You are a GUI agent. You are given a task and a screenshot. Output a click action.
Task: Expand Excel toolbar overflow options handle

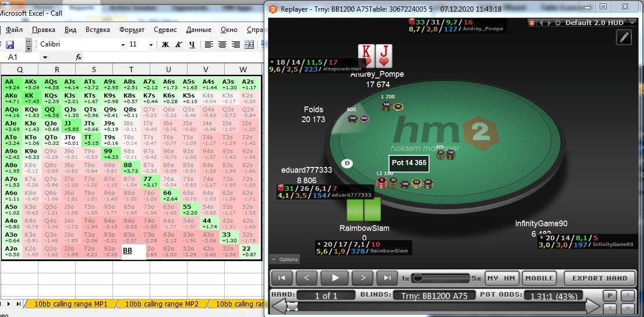pos(29,45)
